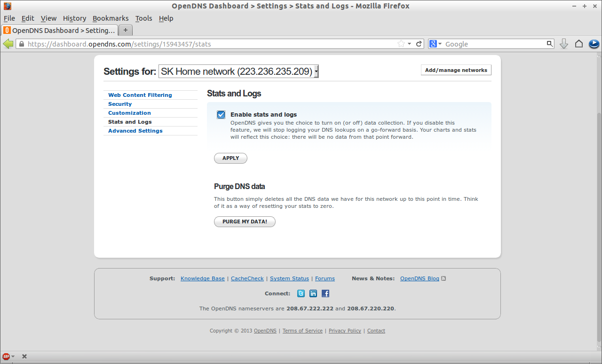Click the Firefox back arrow button
The width and height of the screenshot is (602, 364).
point(8,44)
